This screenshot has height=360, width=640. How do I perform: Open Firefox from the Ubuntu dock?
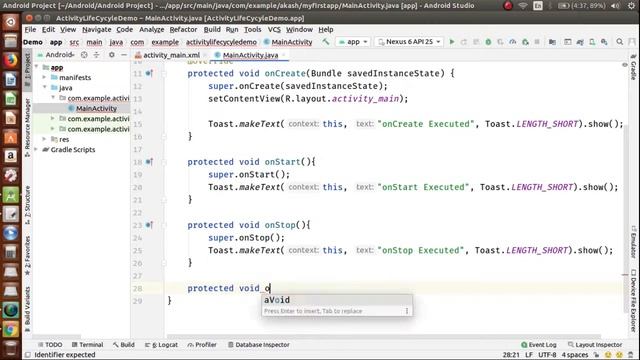click(x=11, y=60)
